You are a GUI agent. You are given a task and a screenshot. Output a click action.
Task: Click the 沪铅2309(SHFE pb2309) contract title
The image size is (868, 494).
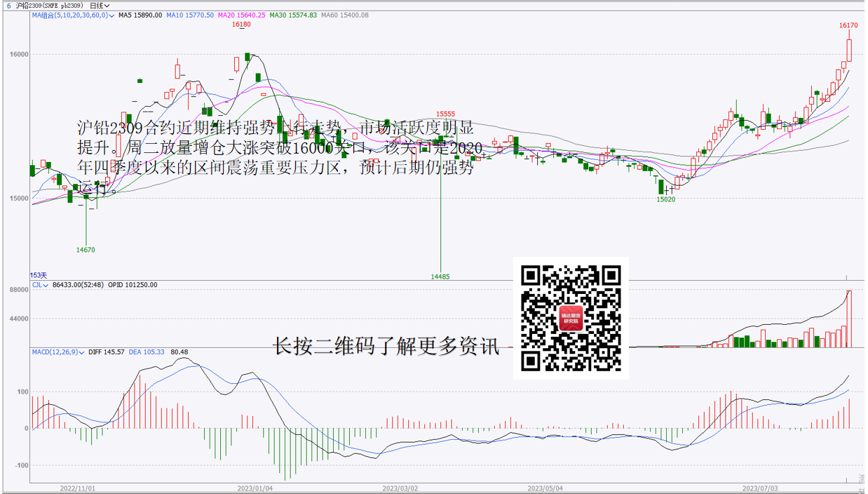(x=50, y=5)
